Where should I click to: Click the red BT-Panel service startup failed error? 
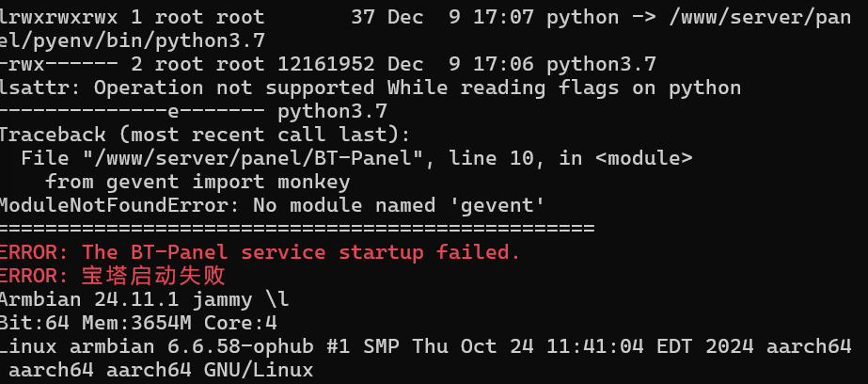(x=260, y=252)
